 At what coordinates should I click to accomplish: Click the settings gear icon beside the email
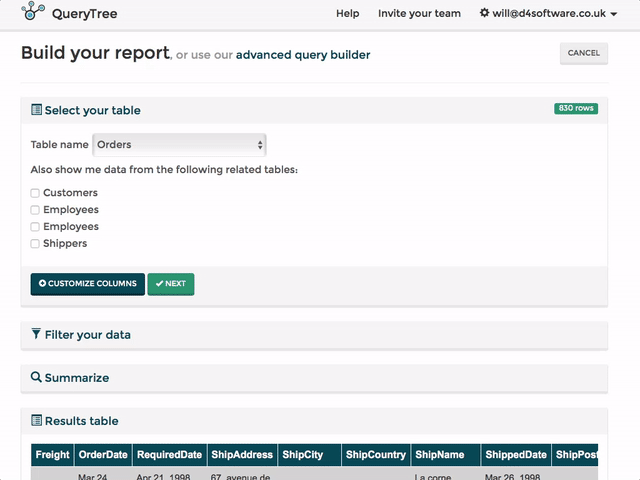(x=484, y=13)
